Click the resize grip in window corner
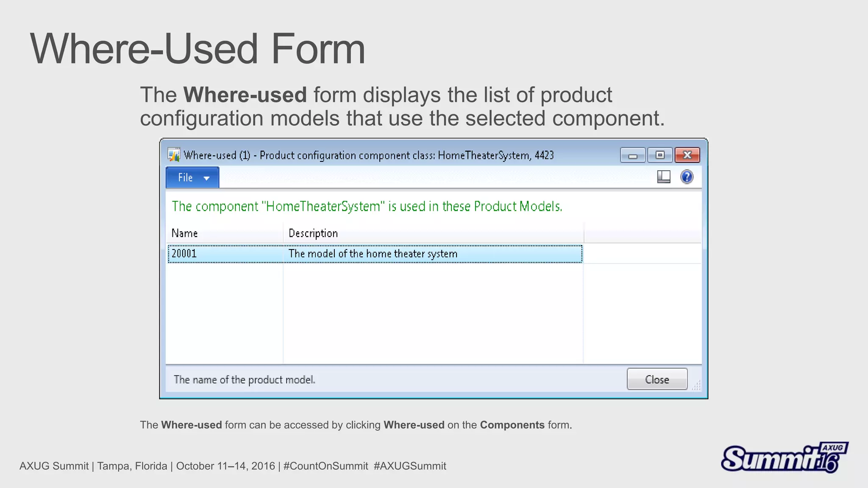 point(696,385)
